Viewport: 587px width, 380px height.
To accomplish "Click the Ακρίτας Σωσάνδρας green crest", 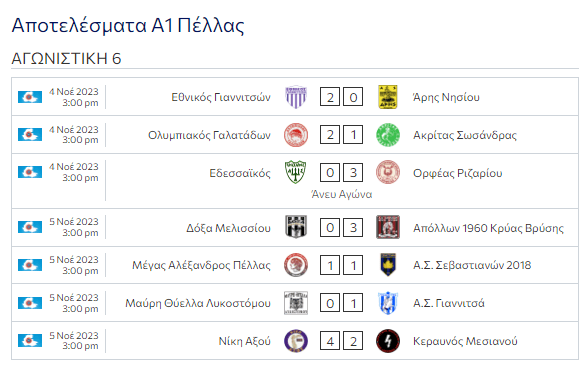I will [x=388, y=135].
